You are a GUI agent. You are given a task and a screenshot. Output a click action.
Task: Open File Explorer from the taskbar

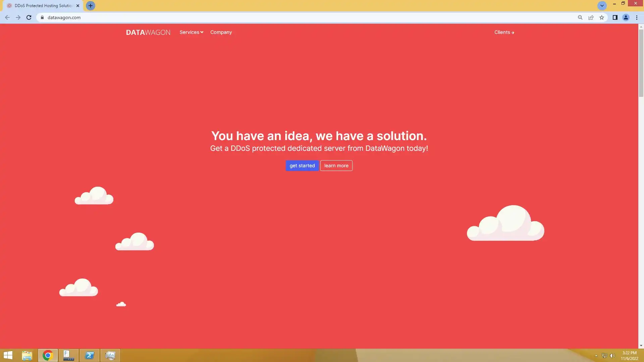click(x=27, y=355)
